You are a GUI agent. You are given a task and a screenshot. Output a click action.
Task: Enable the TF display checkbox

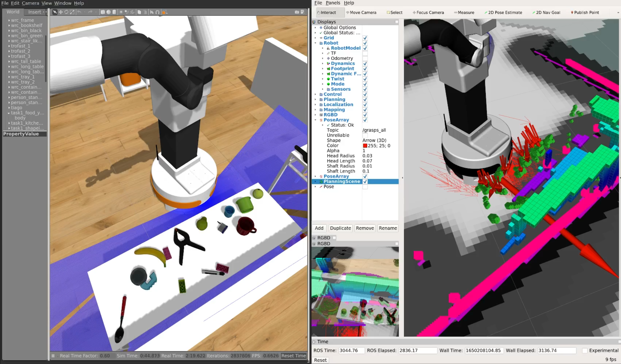pos(365,53)
